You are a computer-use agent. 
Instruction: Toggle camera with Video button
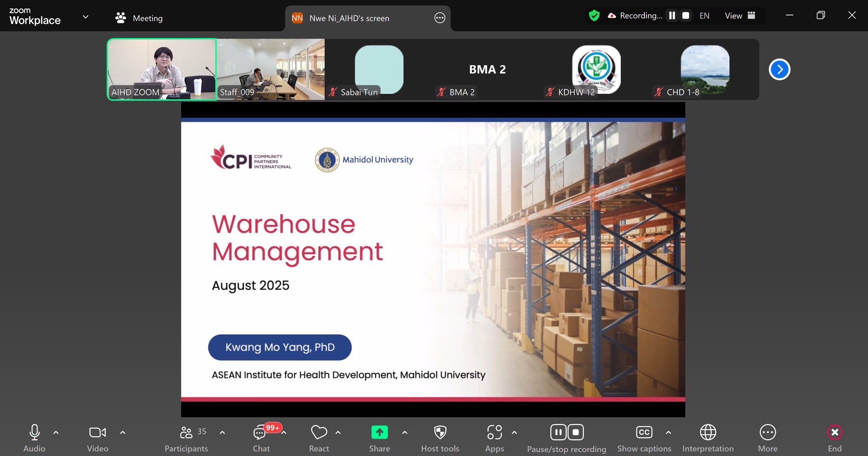click(97, 432)
